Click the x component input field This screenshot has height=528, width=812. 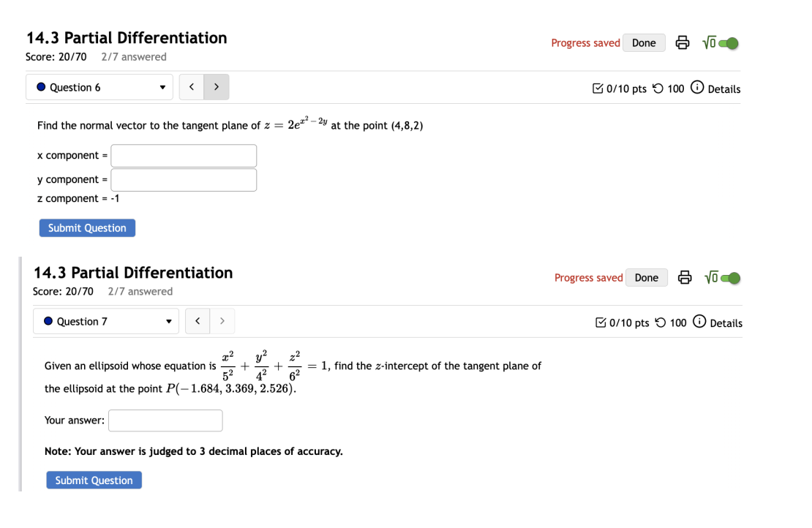[x=183, y=155]
